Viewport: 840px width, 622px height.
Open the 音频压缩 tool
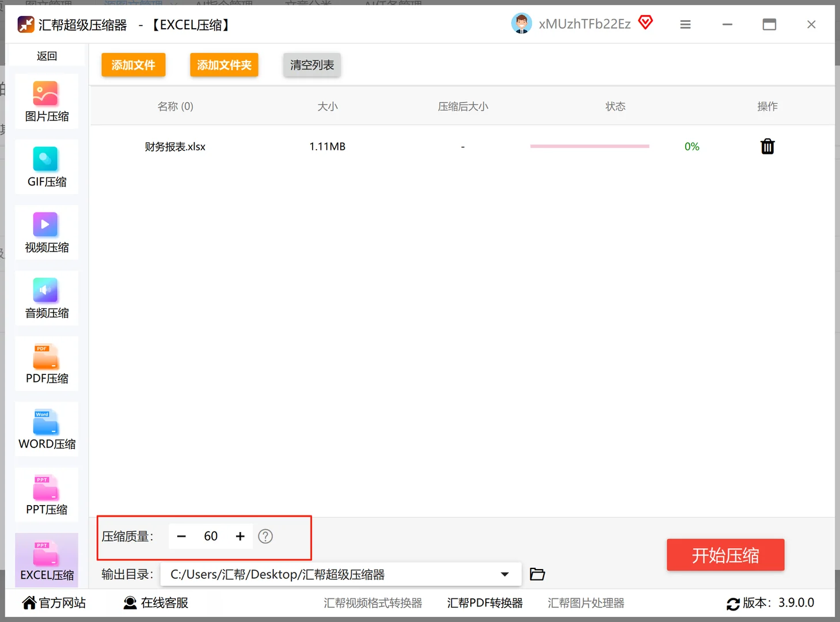click(x=46, y=298)
